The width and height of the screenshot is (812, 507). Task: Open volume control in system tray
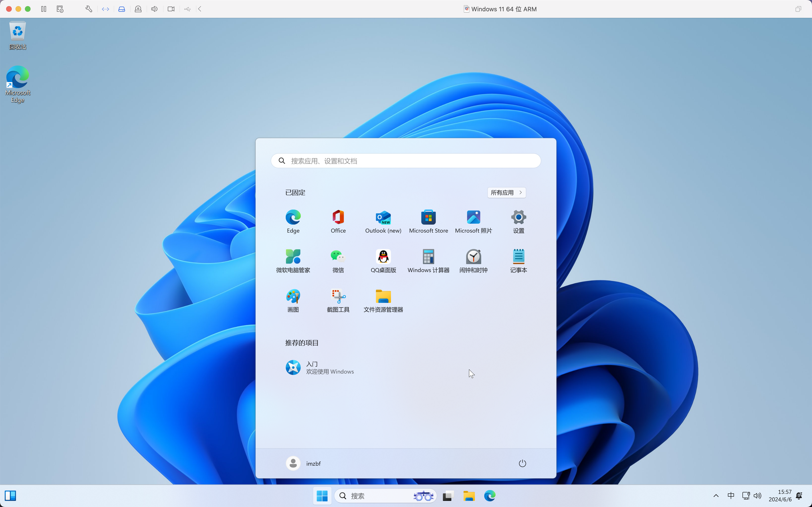757,495
